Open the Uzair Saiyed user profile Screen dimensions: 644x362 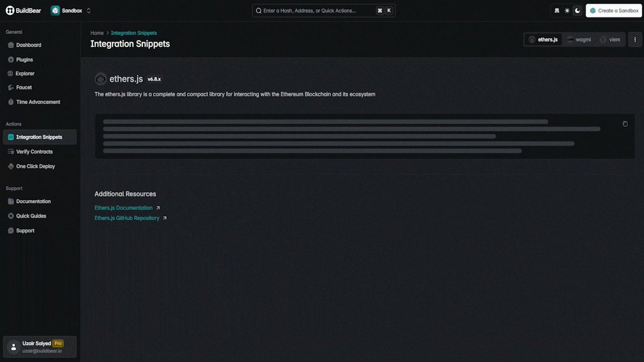(x=40, y=346)
